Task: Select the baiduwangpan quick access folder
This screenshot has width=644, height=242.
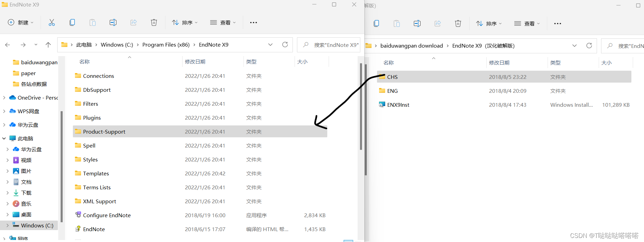Action: tap(35, 62)
